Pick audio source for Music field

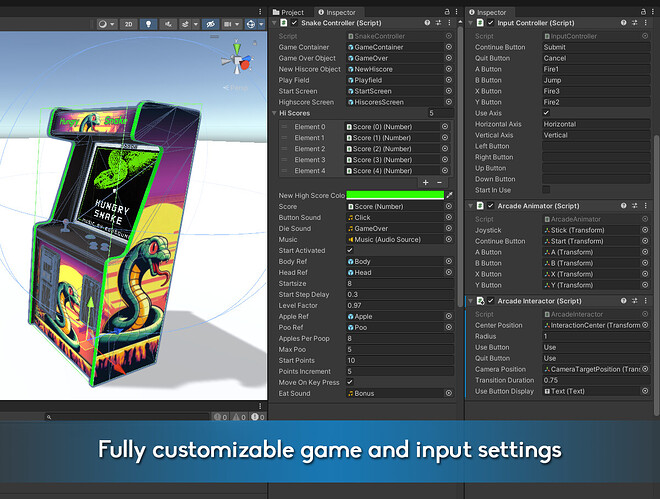point(449,239)
